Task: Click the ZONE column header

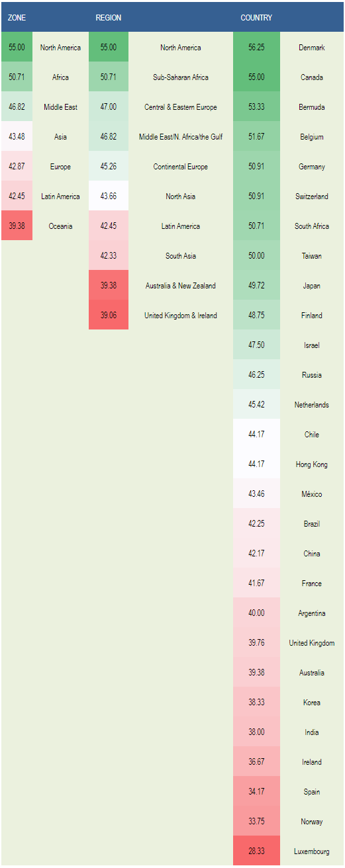Action: pyautogui.click(x=17, y=18)
